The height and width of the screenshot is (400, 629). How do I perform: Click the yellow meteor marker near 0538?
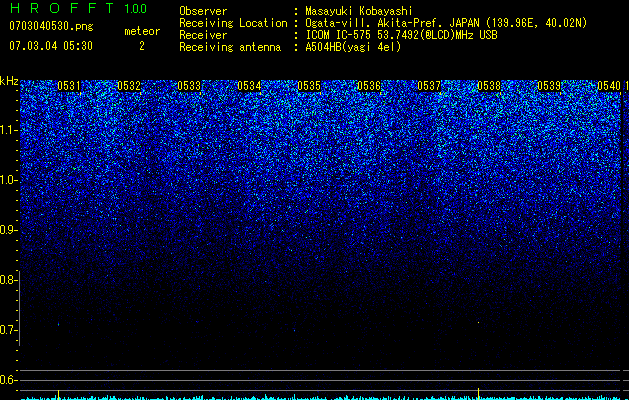(479, 394)
